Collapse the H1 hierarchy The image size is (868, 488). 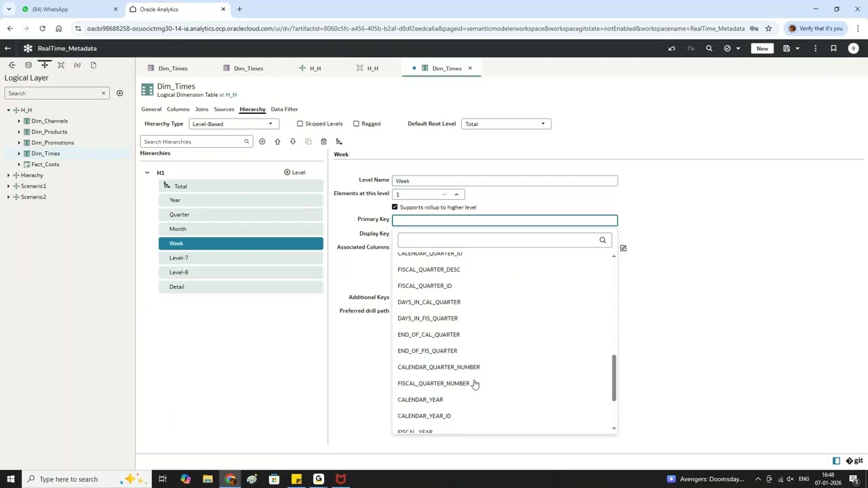coord(146,173)
